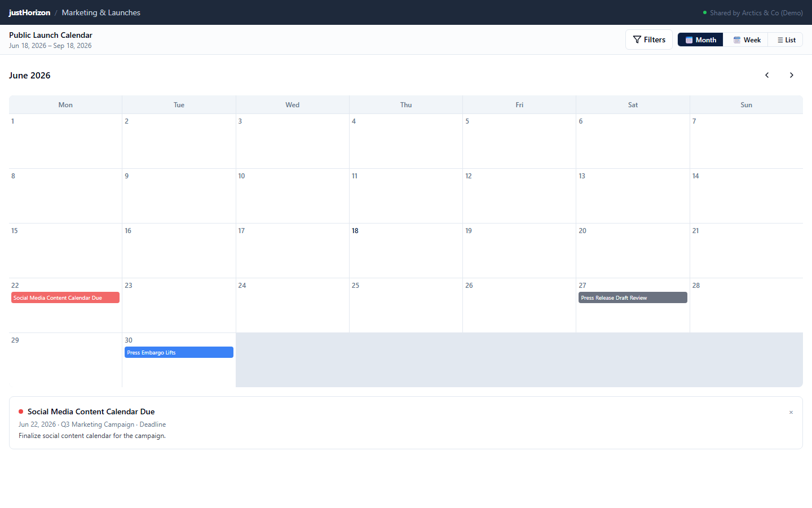The image size is (812, 508).
Task: Select June 5 day cell
Action: click(519, 141)
